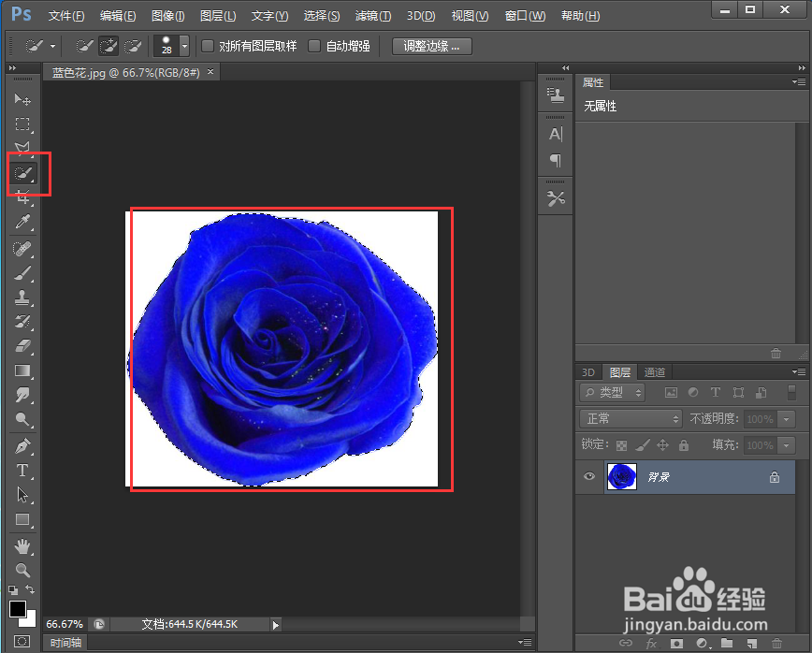Screen dimensions: 812x653
Task: Open the brush picker dropdown
Action: pyautogui.click(x=184, y=46)
